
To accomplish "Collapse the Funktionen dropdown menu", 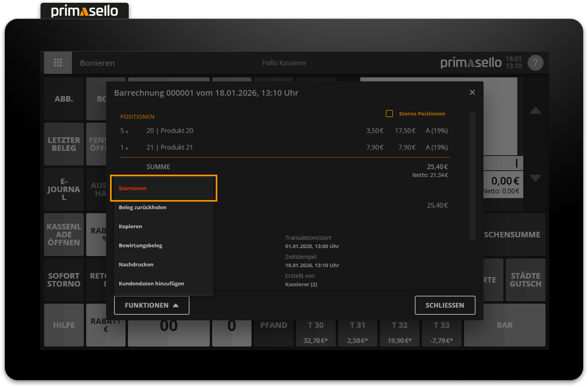I will point(151,305).
